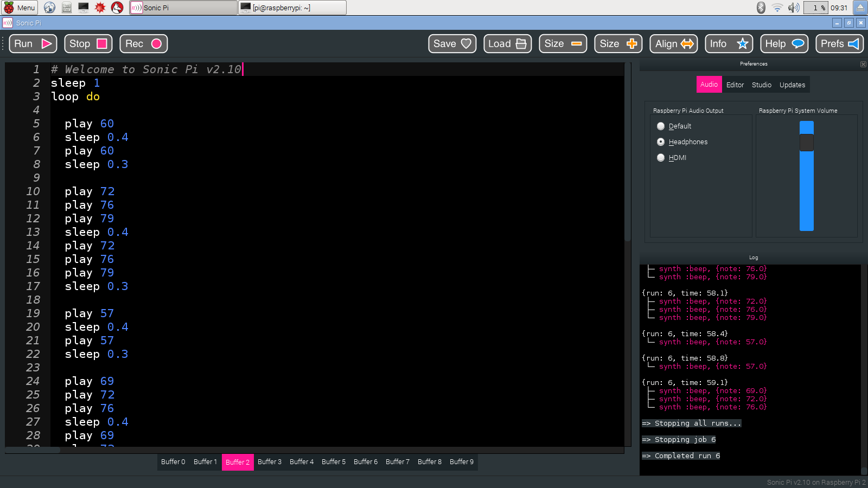Close the Sonic Pi window
The image size is (868, 488).
point(861,23)
